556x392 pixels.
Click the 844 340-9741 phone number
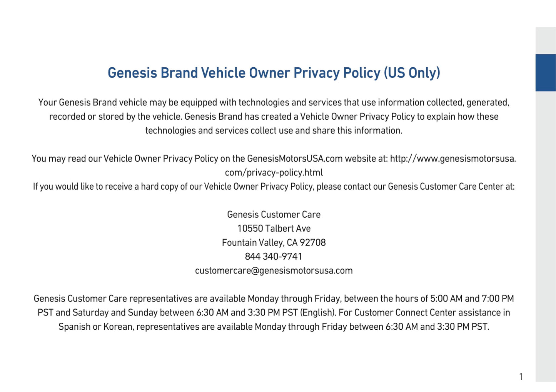coord(274,257)
